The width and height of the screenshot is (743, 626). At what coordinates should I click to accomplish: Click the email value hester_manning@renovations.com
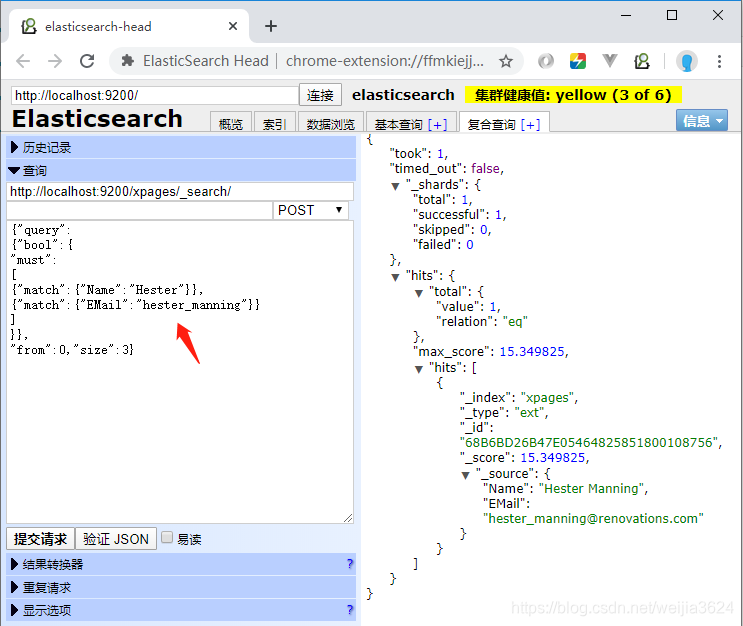point(593,518)
